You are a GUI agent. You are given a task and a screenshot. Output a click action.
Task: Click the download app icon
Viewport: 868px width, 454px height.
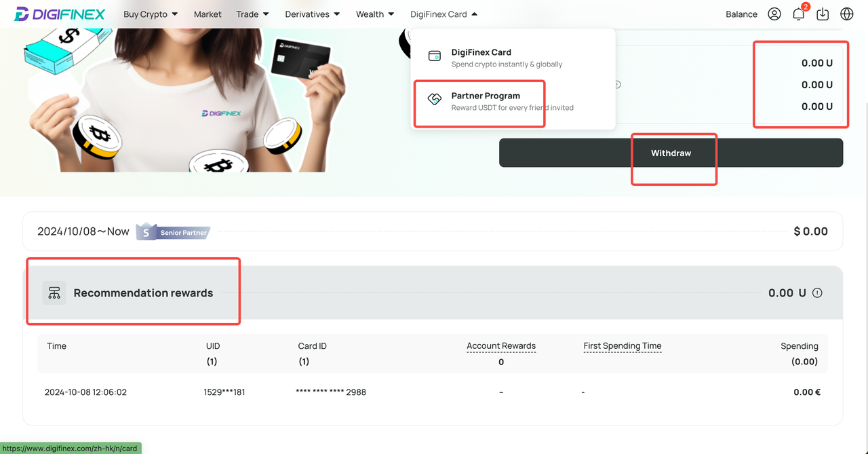point(823,14)
